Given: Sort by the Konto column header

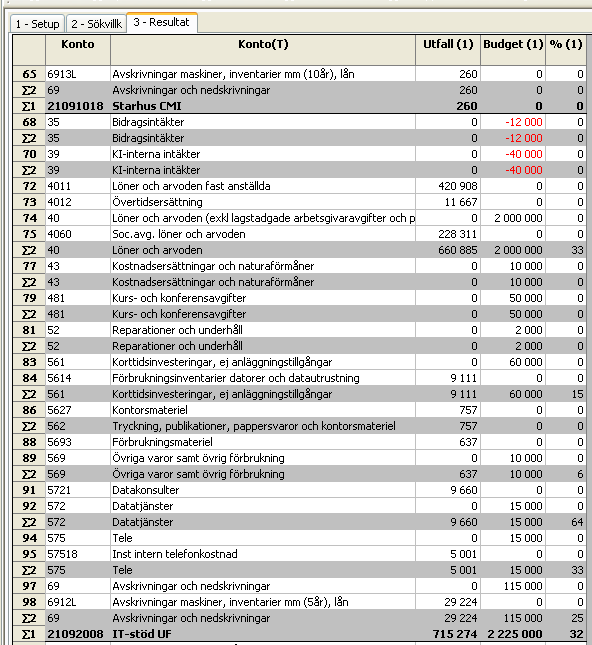Looking at the screenshot, I should 78,50.
